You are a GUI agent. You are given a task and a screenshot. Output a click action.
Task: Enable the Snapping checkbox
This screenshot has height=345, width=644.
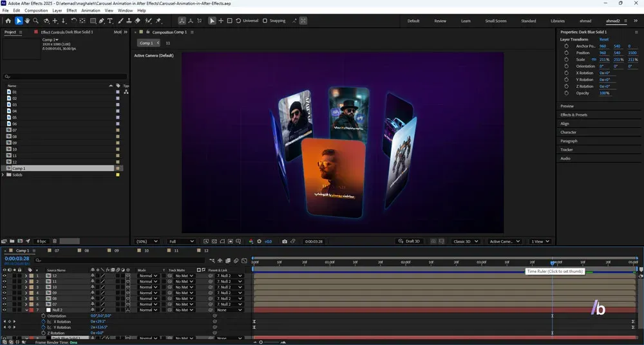265,21
